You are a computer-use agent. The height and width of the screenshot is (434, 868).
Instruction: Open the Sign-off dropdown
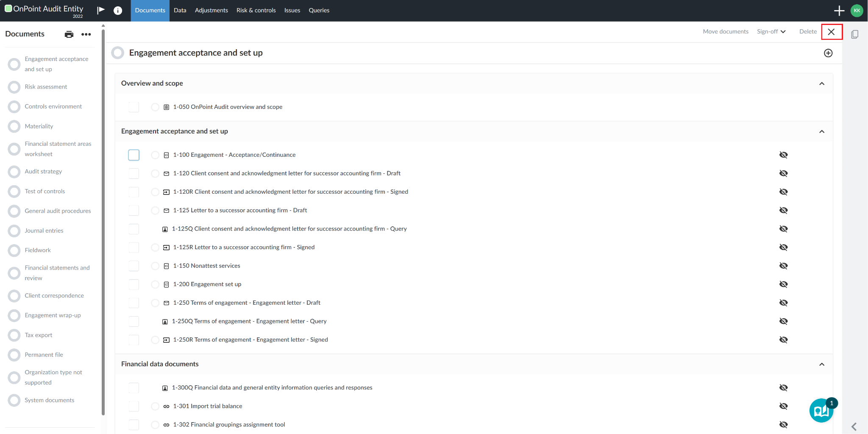click(x=771, y=31)
